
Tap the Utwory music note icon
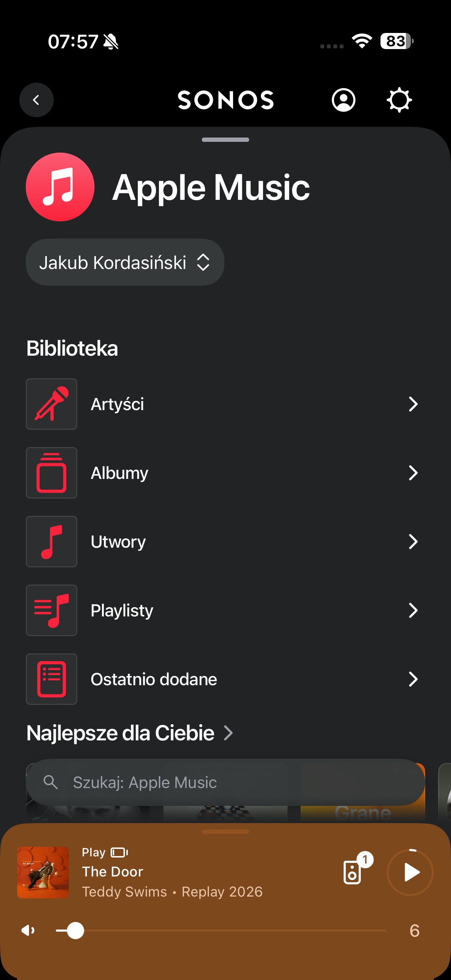pos(52,542)
